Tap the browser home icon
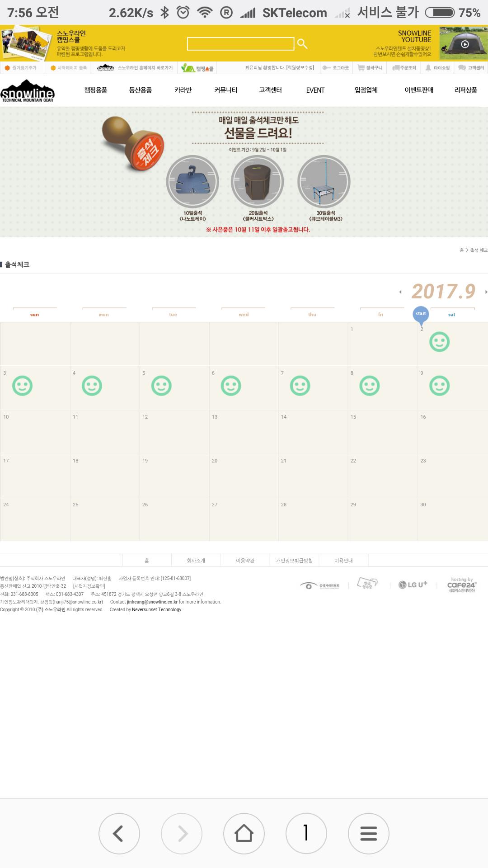 coord(244,833)
